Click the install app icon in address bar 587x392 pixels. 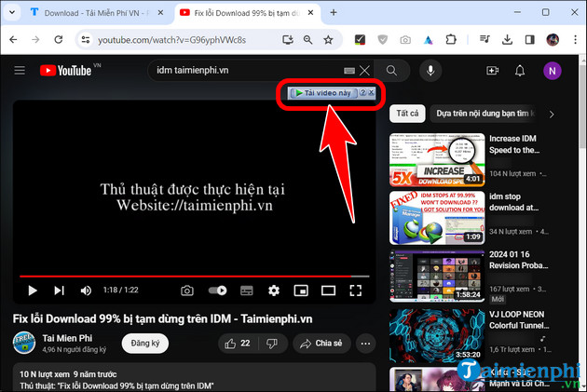point(288,40)
